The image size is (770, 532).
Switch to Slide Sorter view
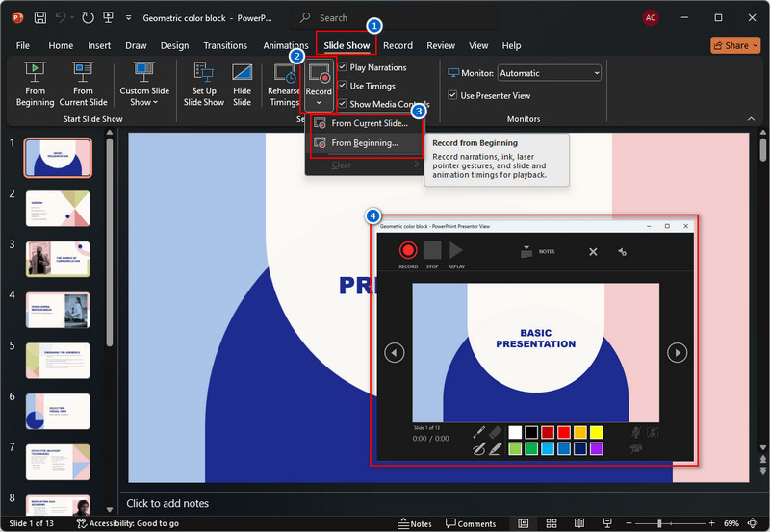click(552, 523)
